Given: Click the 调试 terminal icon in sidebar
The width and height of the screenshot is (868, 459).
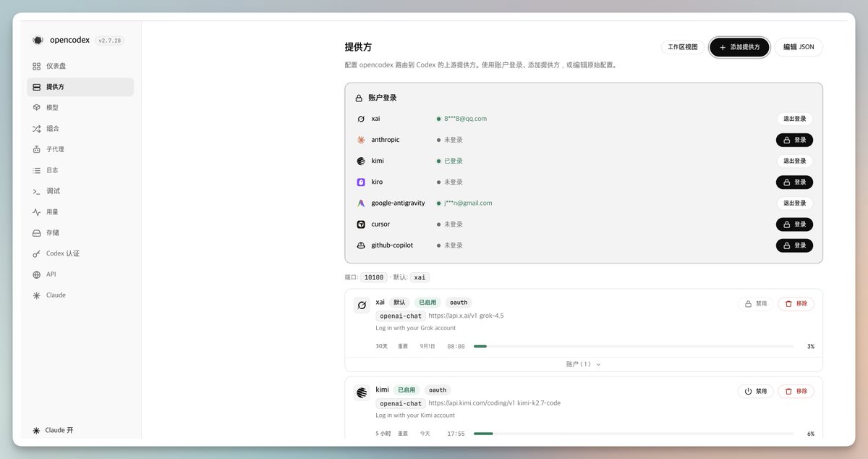Looking at the screenshot, I should [37, 192].
